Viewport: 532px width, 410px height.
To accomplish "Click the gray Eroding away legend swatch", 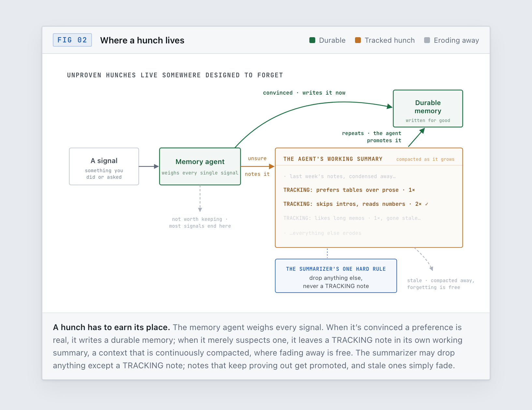I will [427, 40].
